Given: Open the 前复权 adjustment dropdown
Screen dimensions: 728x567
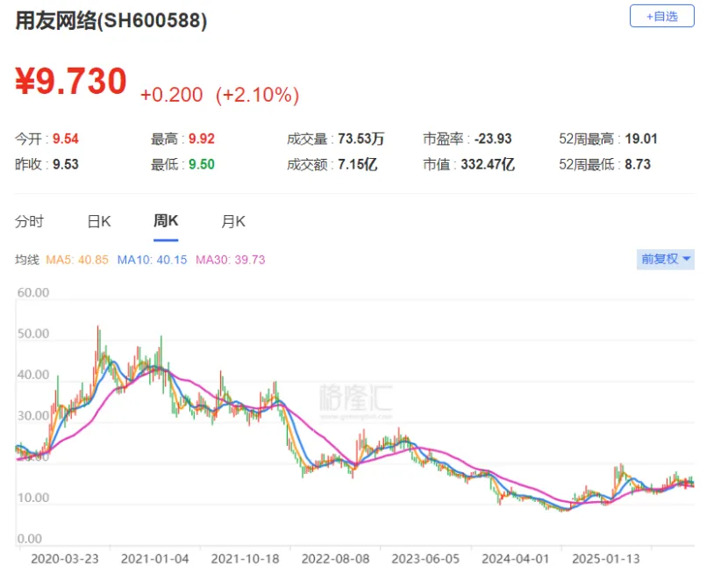Looking at the screenshot, I should pyautogui.click(x=666, y=259).
